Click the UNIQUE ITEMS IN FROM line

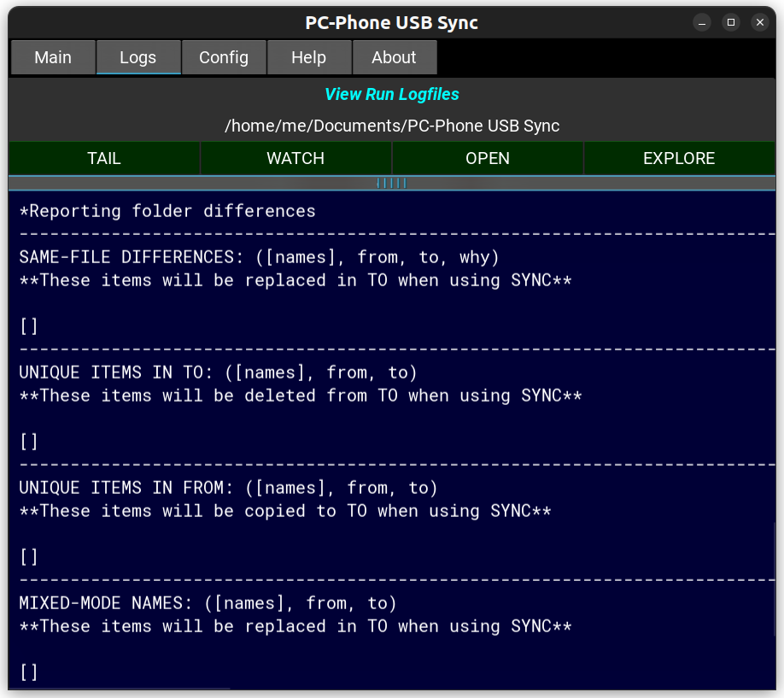point(228,488)
